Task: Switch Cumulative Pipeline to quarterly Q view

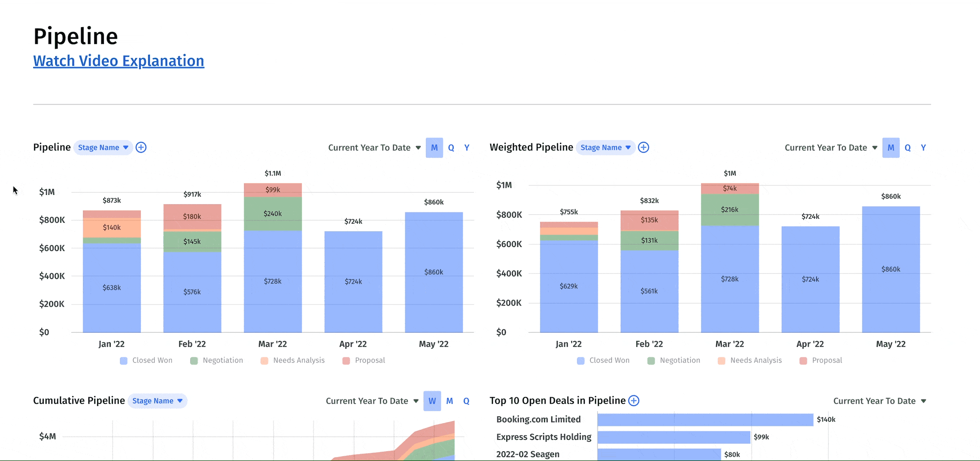Action: [466, 401]
